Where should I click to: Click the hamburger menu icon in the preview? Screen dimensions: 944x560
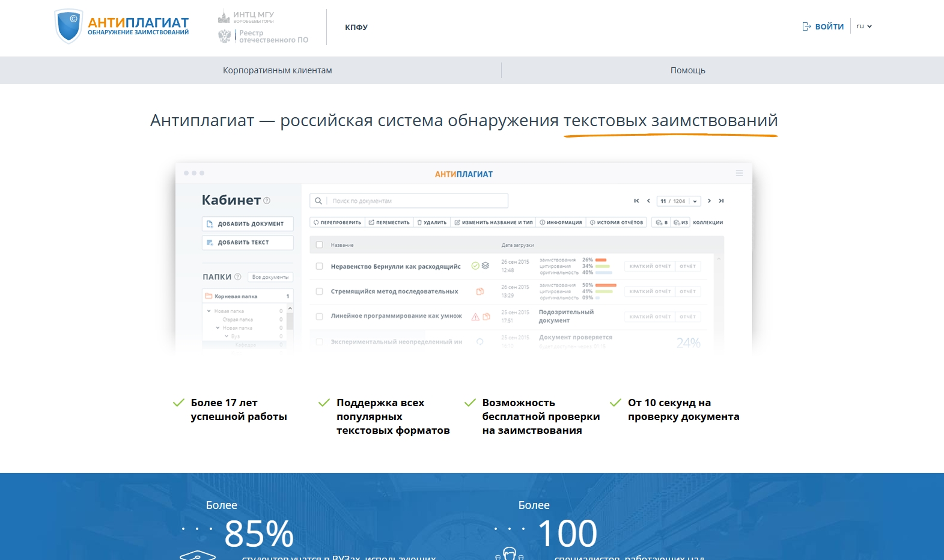[x=739, y=173]
